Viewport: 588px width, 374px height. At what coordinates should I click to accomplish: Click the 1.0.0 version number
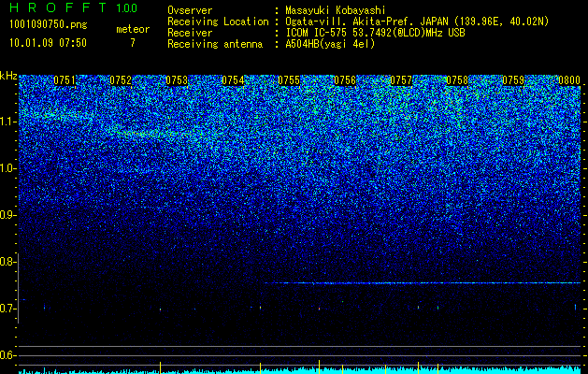click(x=126, y=8)
